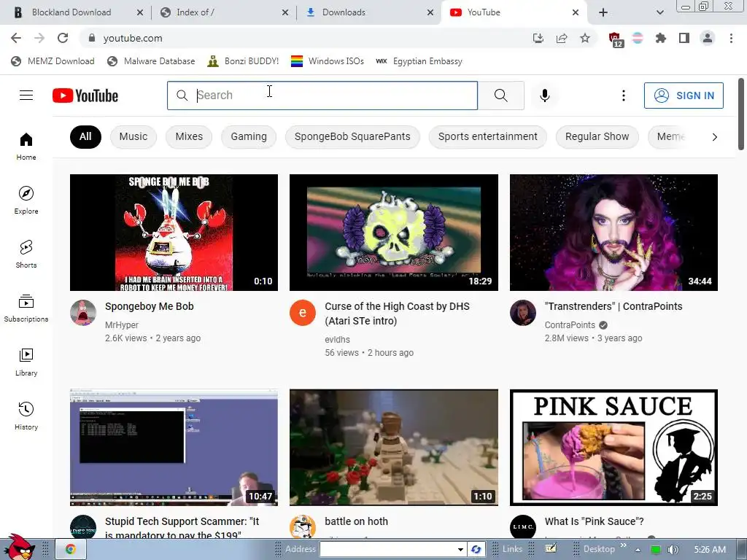Open History in the sidebar
Viewport: 747px width, 560px height.
pos(26,416)
